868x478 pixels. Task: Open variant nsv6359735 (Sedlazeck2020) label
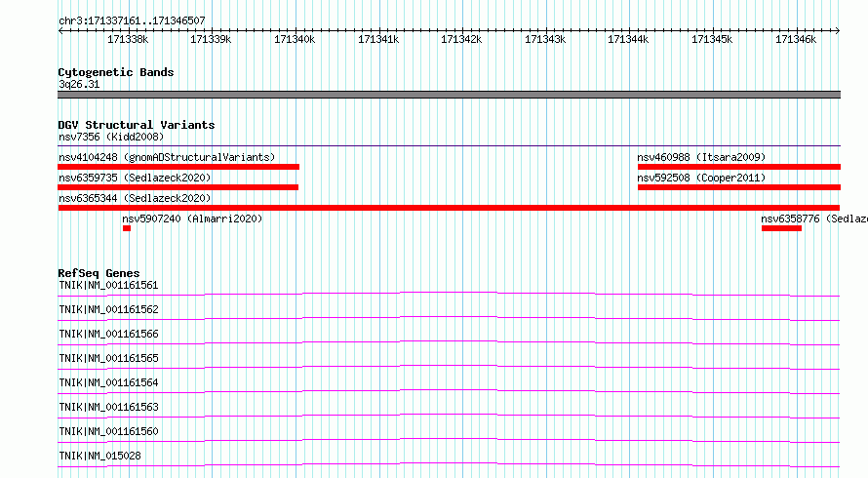pos(135,178)
